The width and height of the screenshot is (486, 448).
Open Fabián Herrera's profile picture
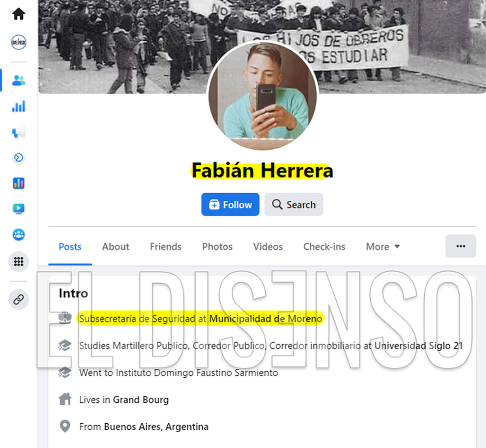point(262,96)
